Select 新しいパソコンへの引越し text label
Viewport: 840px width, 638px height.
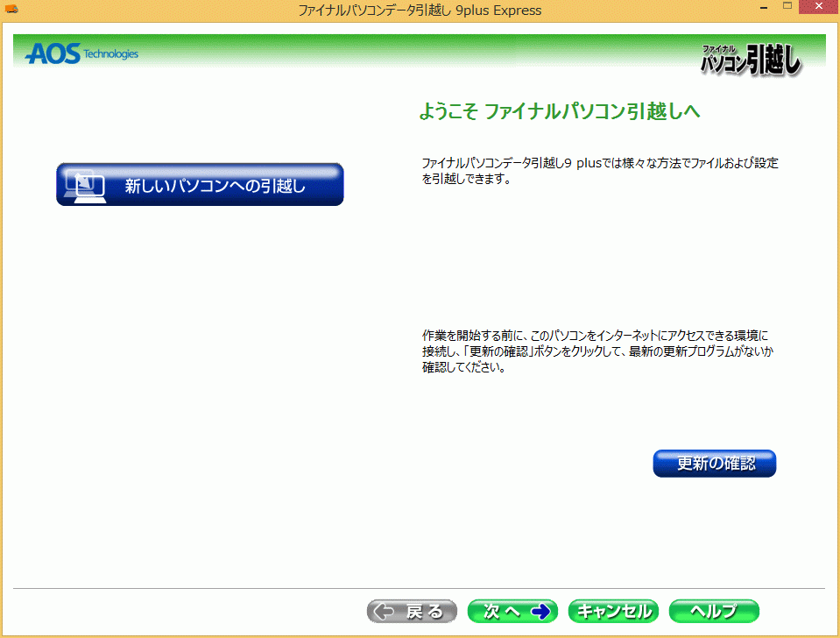pos(215,185)
